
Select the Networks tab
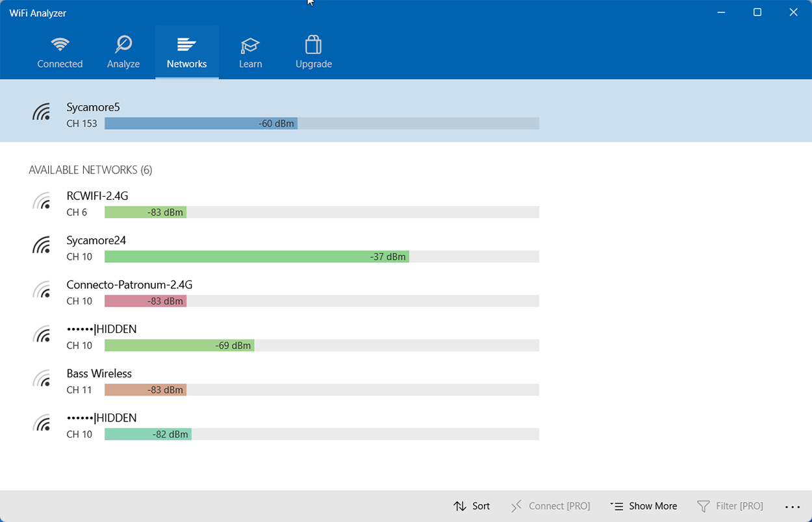pos(186,53)
